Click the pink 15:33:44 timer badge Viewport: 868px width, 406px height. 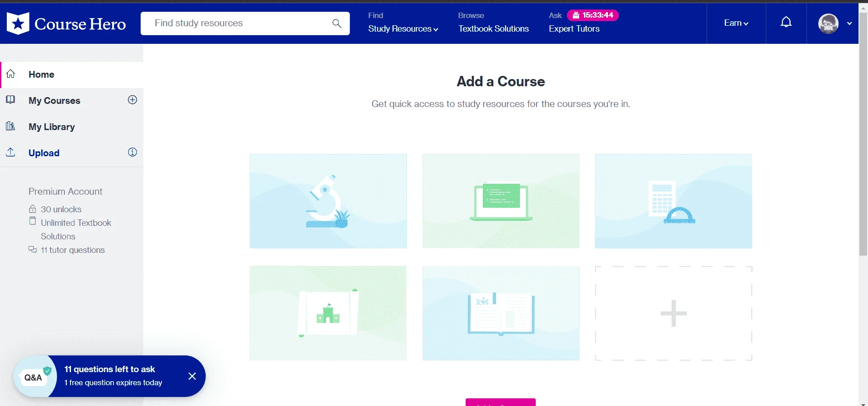pyautogui.click(x=593, y=15)
